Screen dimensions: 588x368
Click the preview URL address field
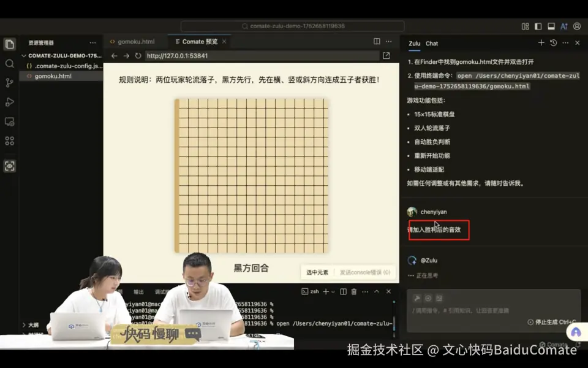point(262,56)
